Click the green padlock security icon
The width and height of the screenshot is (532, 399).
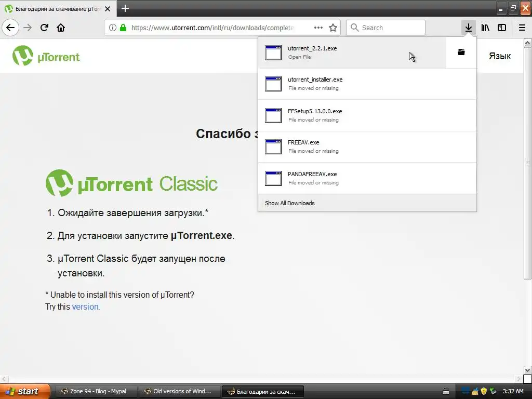(123, 28)
